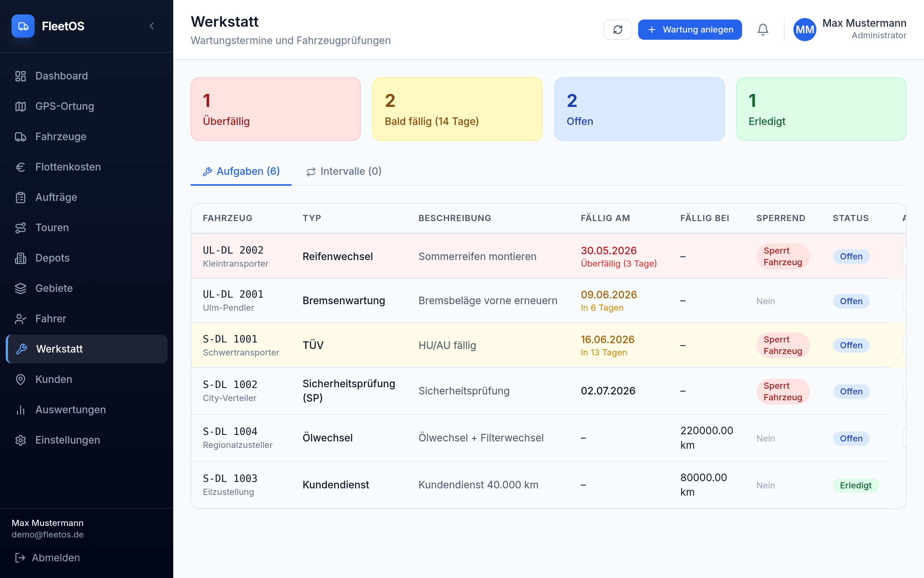Viewport: 924px width, 578px height.
Task: Click Offen status in Ölwechsel row
Action: click(851, 439)
